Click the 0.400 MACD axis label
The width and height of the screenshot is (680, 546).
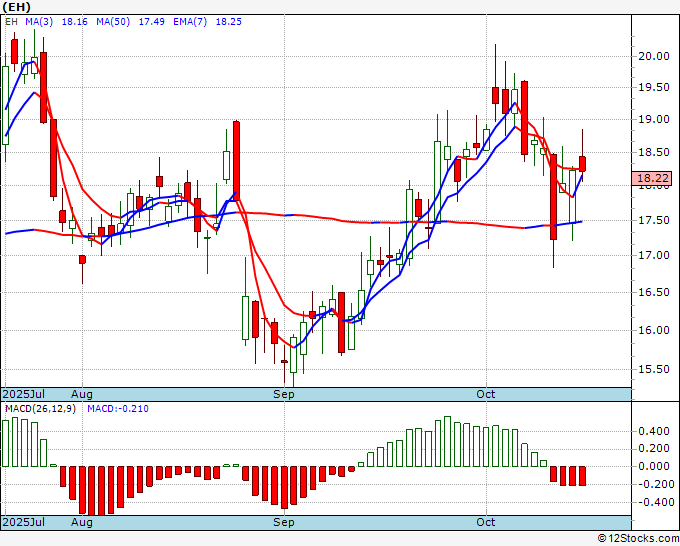(654, 431)
